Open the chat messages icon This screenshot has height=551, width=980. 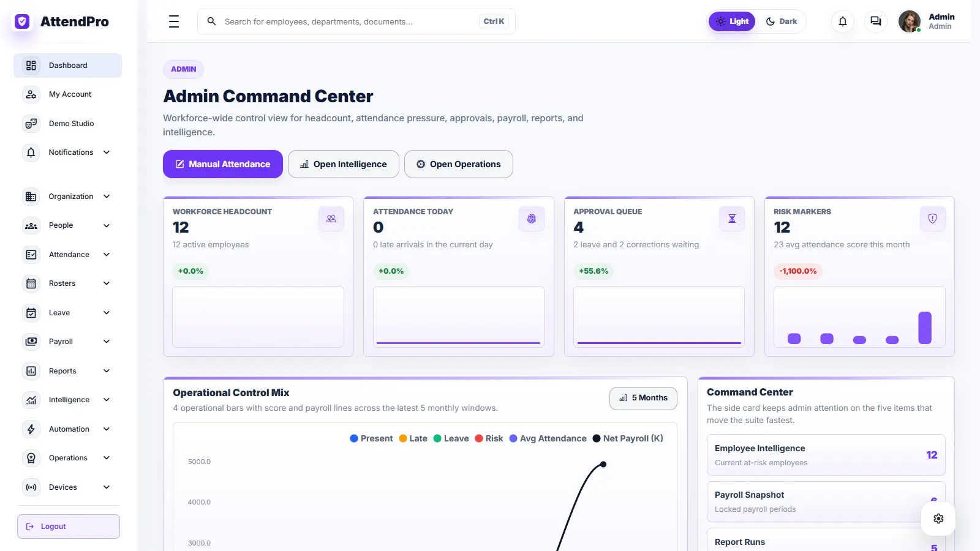876,21
